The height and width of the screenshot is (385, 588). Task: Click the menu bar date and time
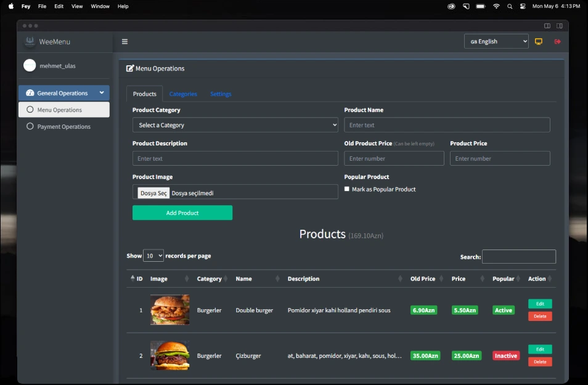pyautogui.click(x=556, y=6)
